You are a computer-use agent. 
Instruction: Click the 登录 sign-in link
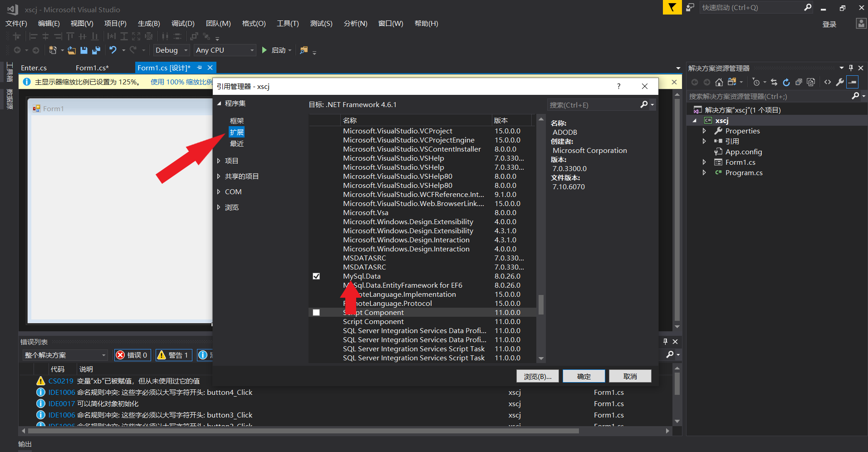click(x=829, y=24)
